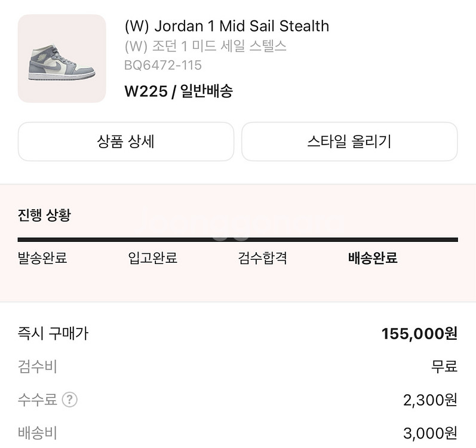Click the 무료 inspection fee value
The height and width of the screenshot is (448, 476).
(444, 366)
